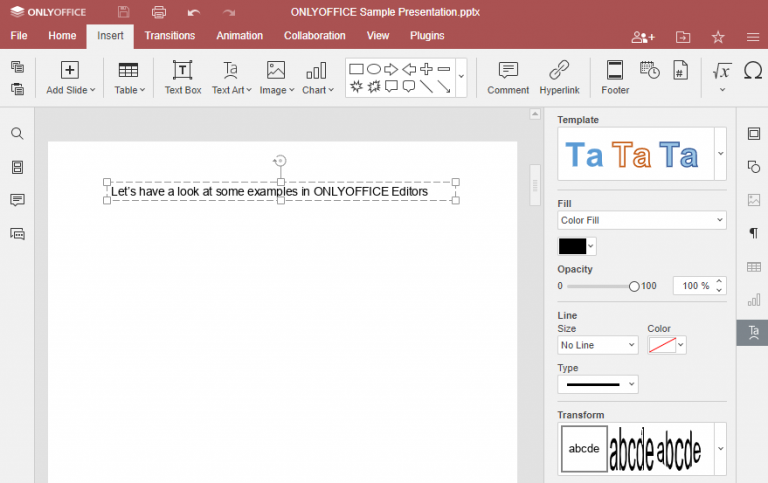Click the black fill color swatch

click(572, 246)
